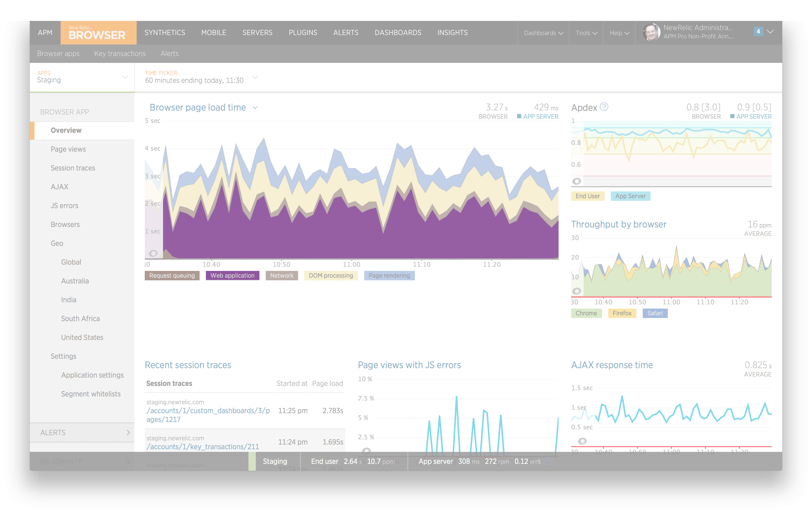812x512 pixels.
Task: Expand the time picker dropdown
Action: pos(255,77)
